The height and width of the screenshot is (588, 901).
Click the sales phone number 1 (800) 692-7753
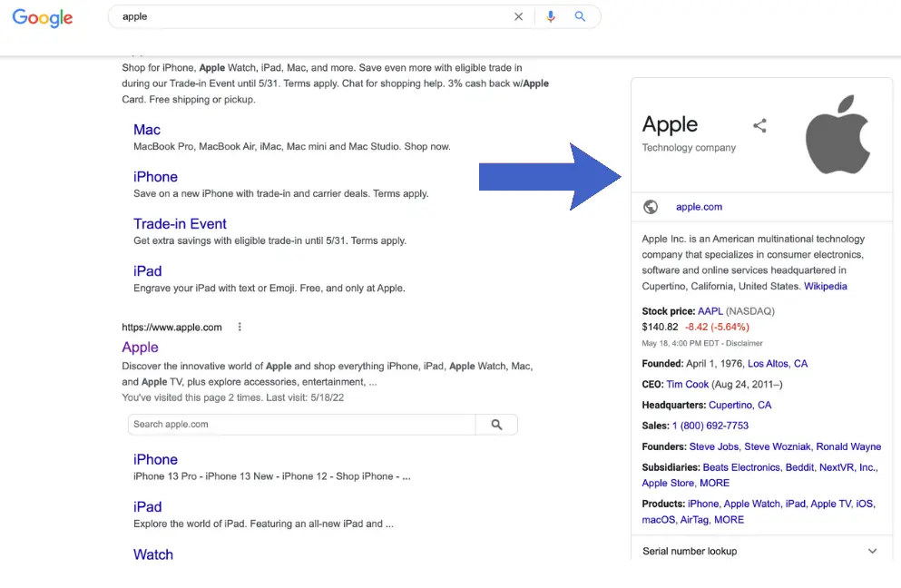710,426
